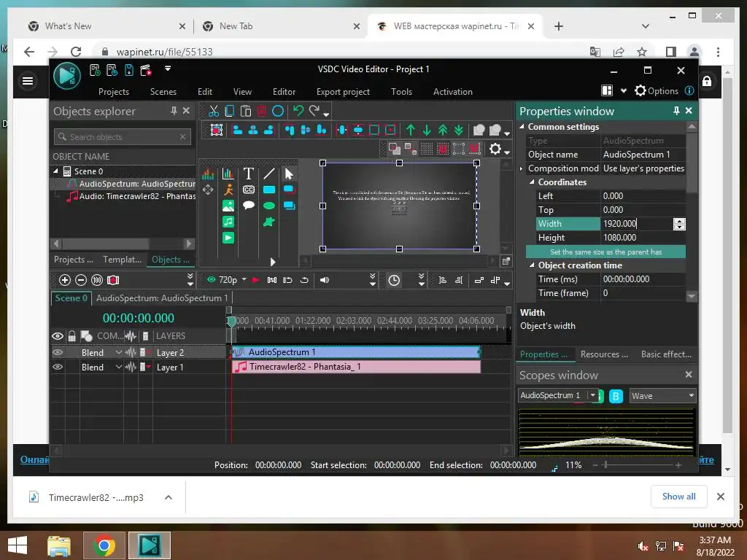Delete object with red trash icon
Viewport: 747px width, 560px height.
(x=262, y=112)
